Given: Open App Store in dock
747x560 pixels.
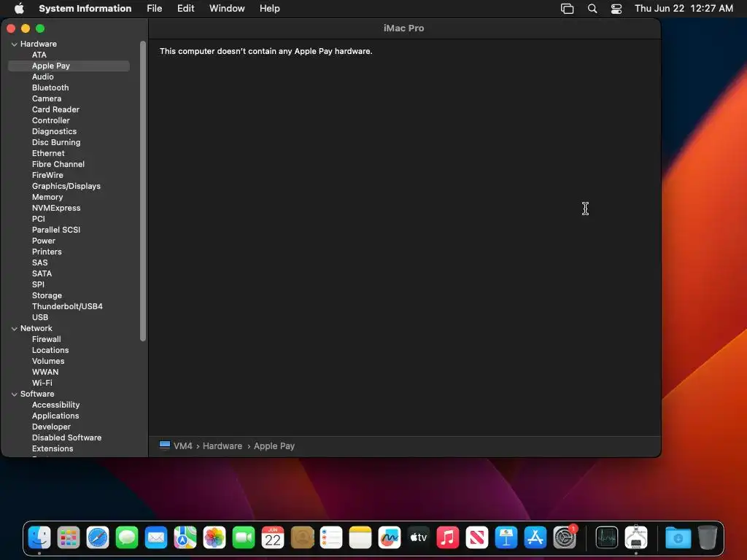Looking at the screenshot, I should 535,537.
